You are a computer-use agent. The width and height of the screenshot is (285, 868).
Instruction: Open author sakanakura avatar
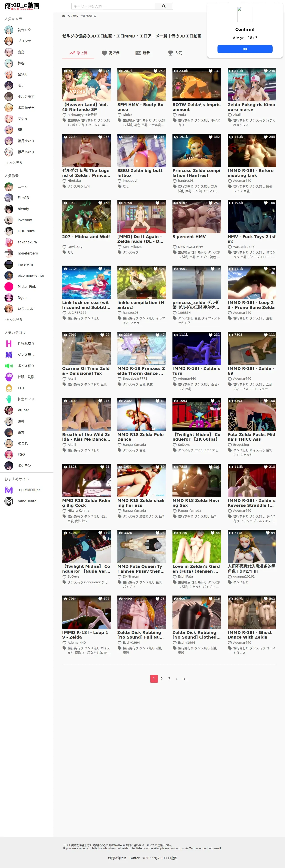point(9,243)
